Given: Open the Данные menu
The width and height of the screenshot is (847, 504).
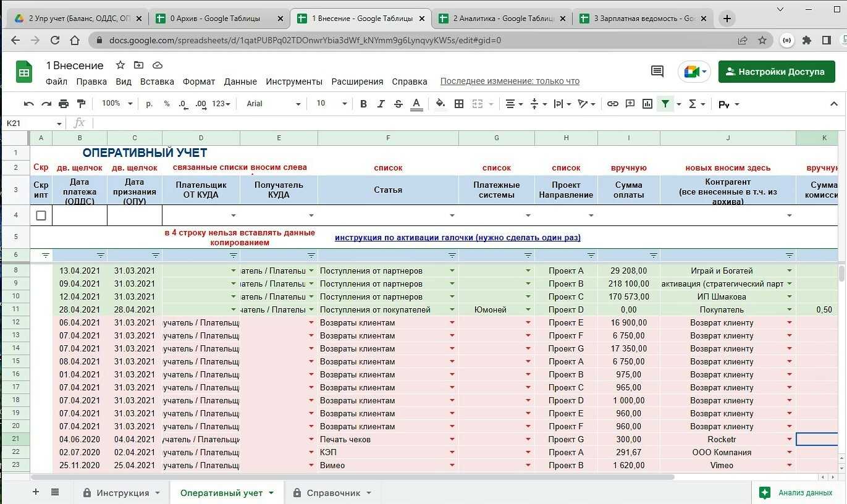Looking at the screenshot, I should click(x=240, y=82).
